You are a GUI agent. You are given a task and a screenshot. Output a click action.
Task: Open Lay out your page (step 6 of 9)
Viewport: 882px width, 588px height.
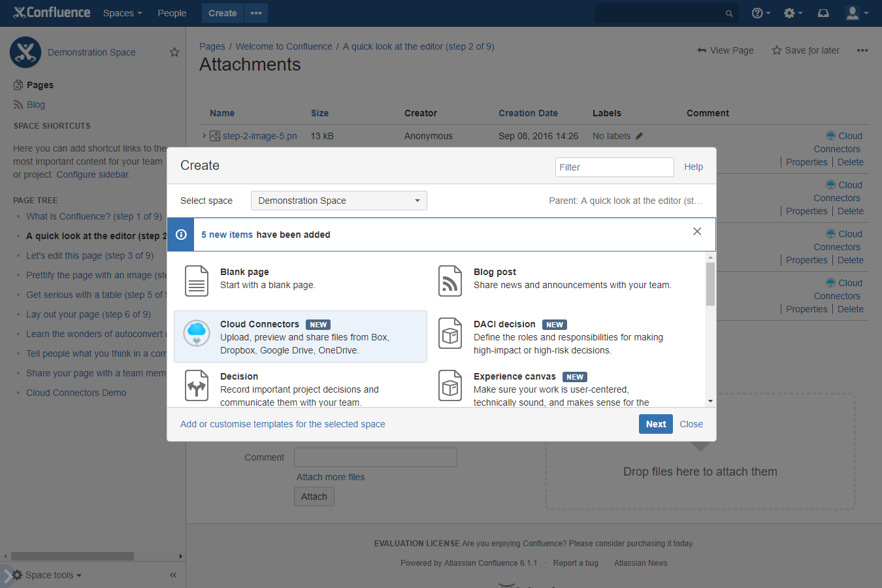tap(88, 314)
